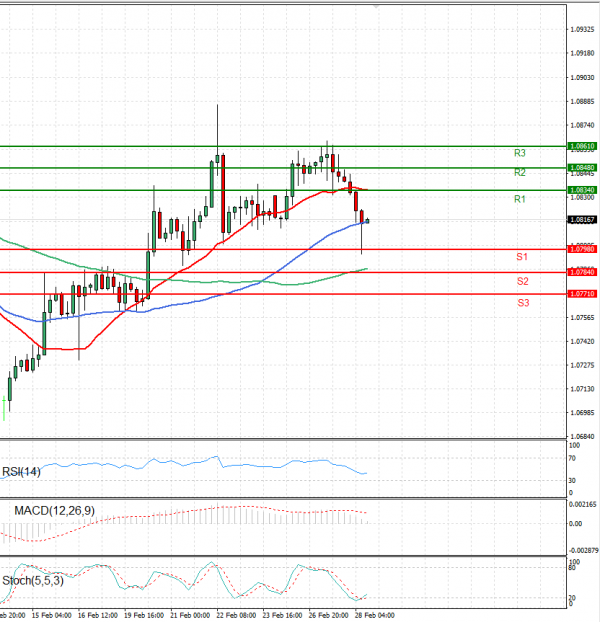Click the Stoch(5,5,3) indicator label
The width and height of the screenshot is (600, 622).
tap(33, 581)
